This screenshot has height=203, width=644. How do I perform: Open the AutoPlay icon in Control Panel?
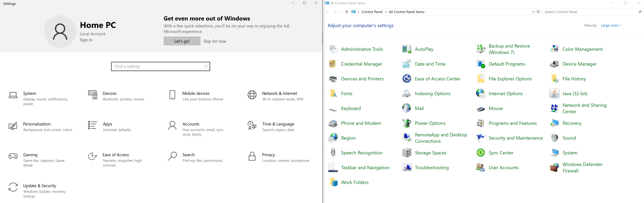(407, 49)
